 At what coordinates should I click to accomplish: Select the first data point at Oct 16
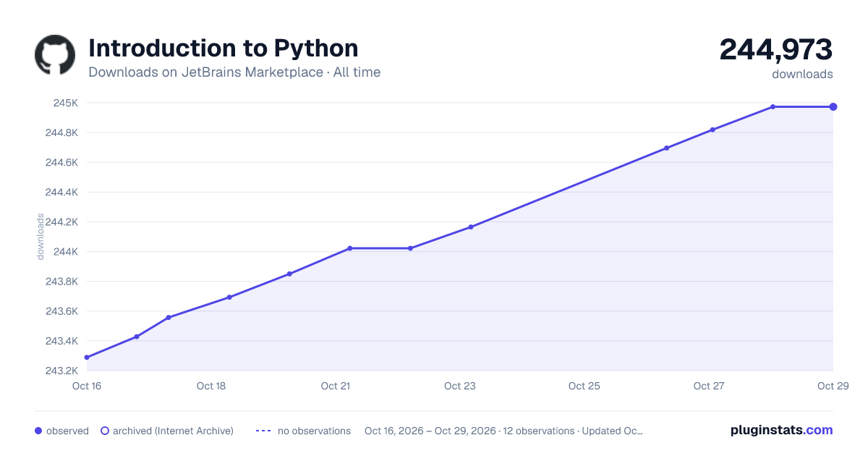[87, 358]
